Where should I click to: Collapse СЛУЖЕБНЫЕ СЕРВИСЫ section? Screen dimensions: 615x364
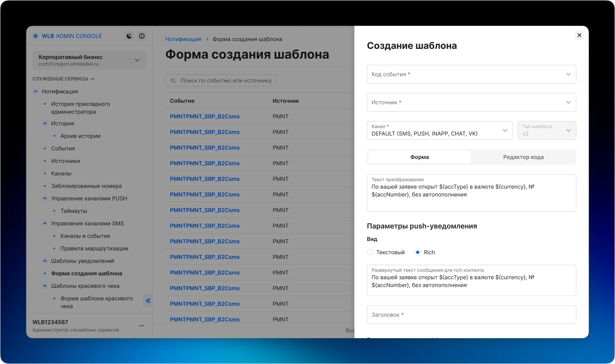point(63,79)
